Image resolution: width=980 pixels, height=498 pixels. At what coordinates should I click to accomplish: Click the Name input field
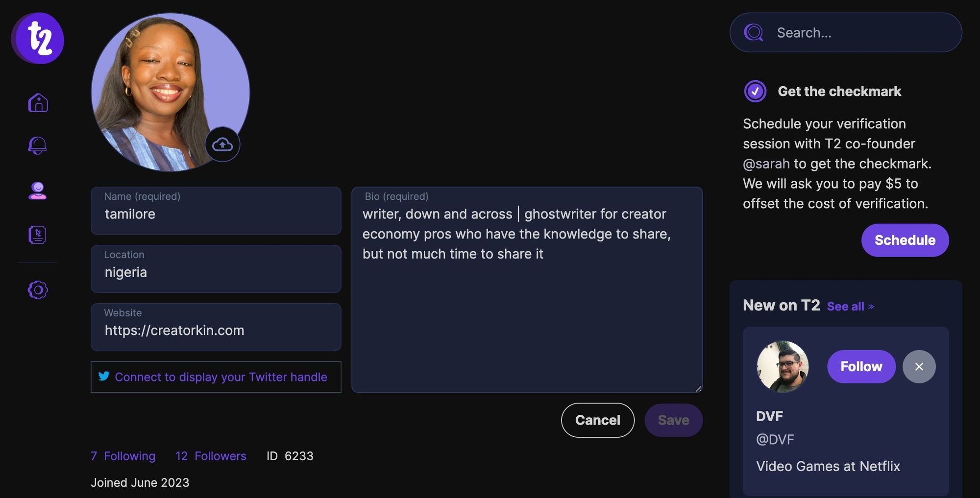(x=216, y=214)
